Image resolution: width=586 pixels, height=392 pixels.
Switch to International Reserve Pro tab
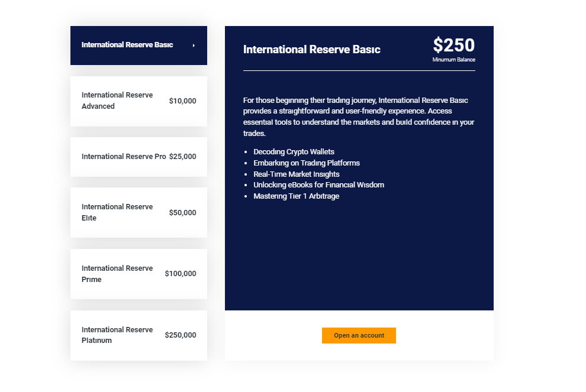tap(139, 157)
